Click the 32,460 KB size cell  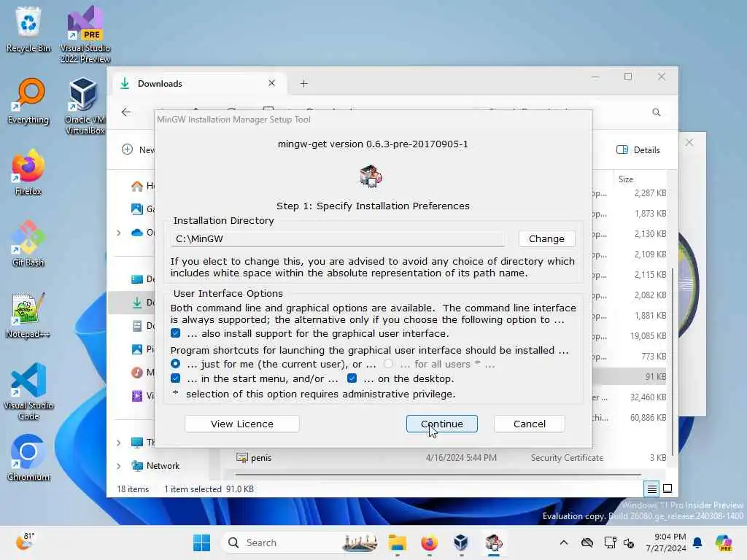(648, 397)
